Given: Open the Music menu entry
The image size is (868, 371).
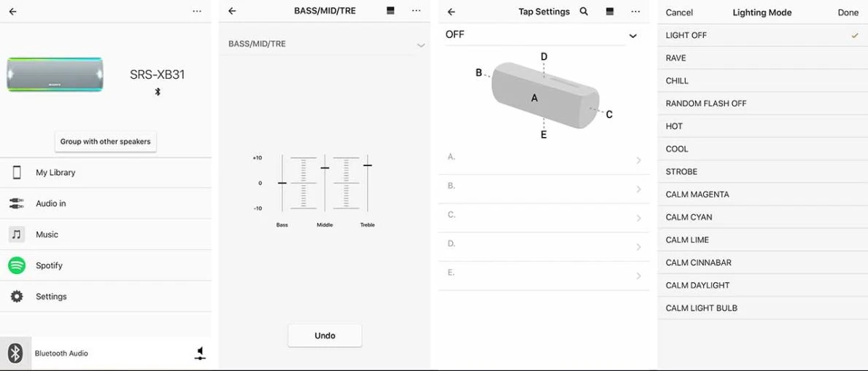Looking at the screenshot, I should click(x=105, y=235).
